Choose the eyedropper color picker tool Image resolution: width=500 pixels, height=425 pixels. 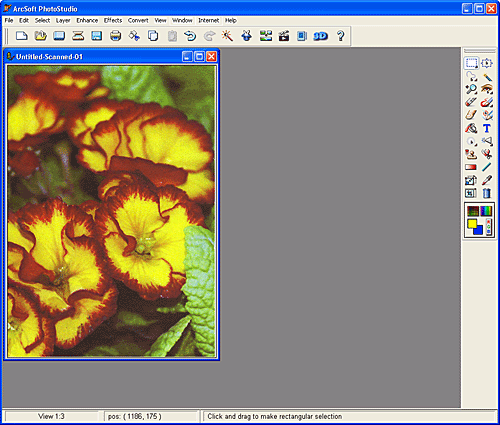[487, 180]
